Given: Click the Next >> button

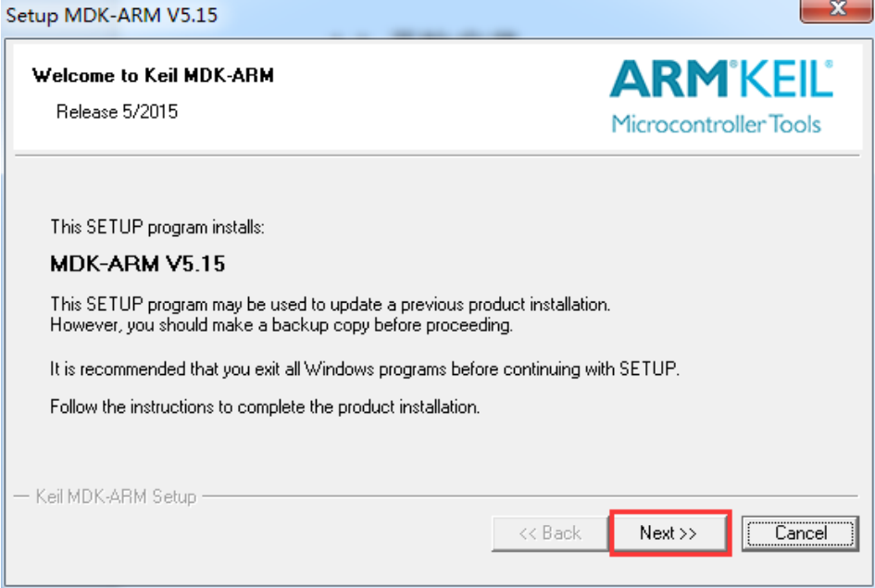Looking at the screenshot, I should point(669,532).
